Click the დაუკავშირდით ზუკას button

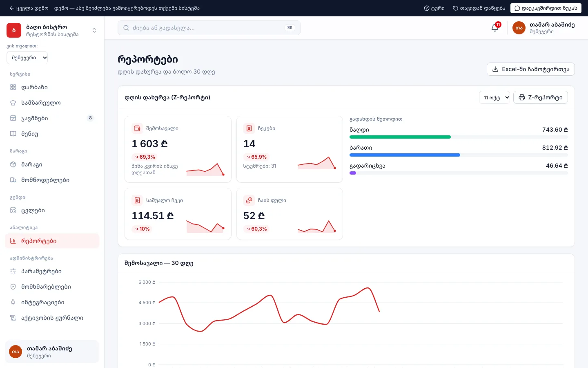tap(546, 8)
